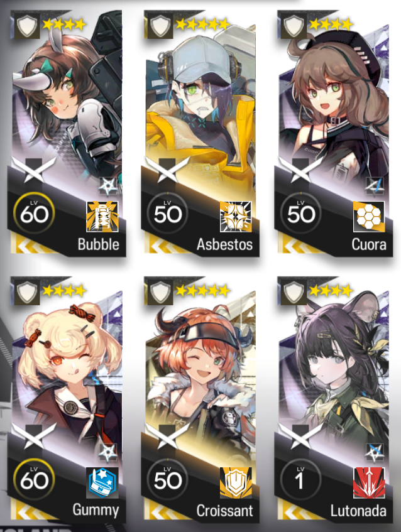The image size is (401, 532).
Task: Click Lutonada's red skill icon
Action: [x=369, y=483]
